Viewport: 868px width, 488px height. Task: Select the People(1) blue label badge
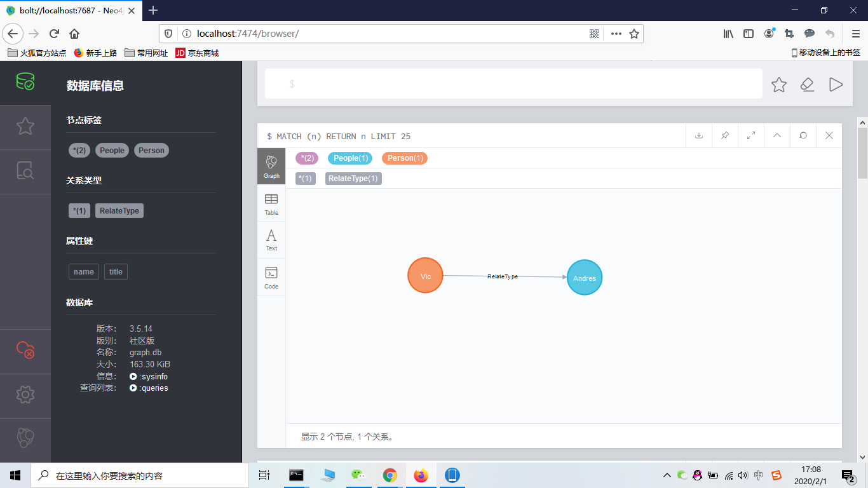(350, 158)
